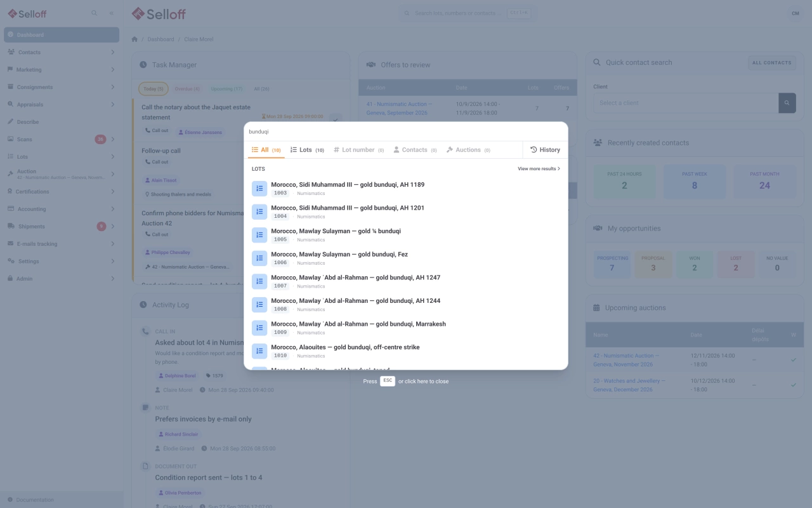Open the Select a client dropdown
Screen dimensions: 812x508
pyautogui.click(x=686, y=103)
